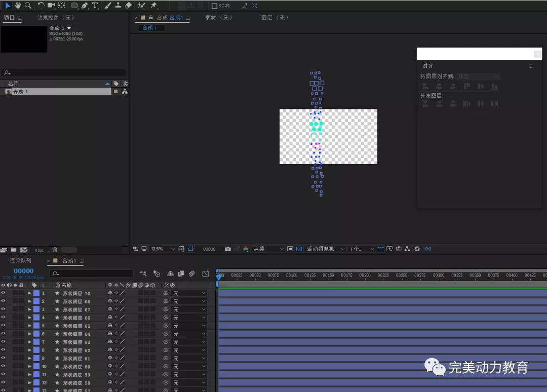Toggle visibility of 形状图层 66
The height and width of the screenshot is (392, 547).
[x=3, y=318]
